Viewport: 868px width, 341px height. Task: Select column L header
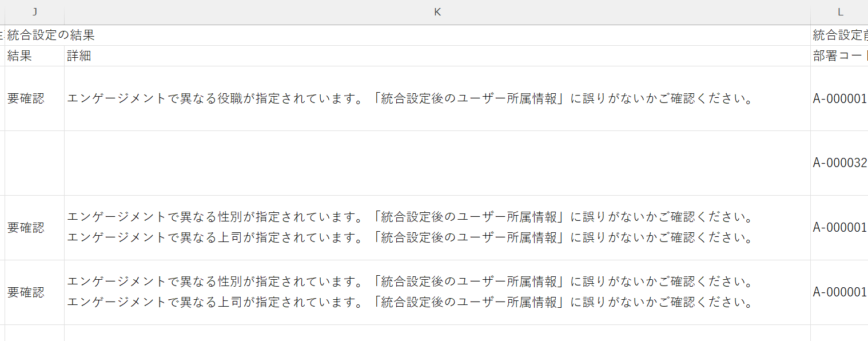(x=839, y=12)
